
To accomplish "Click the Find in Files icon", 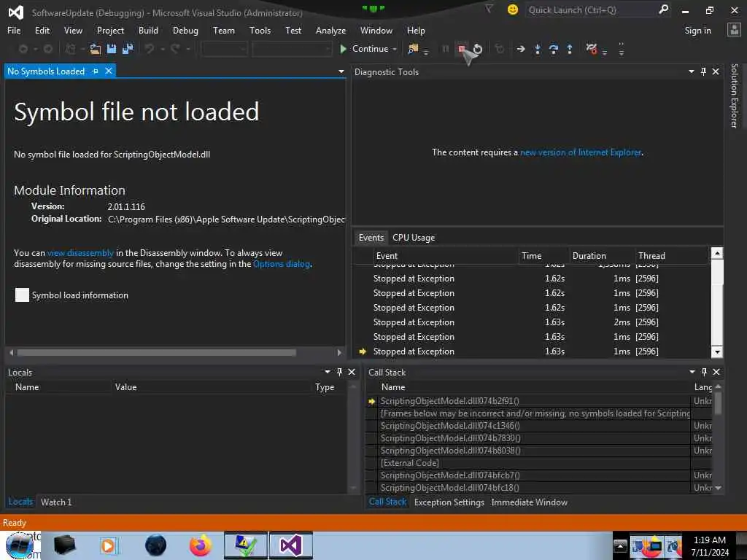I will (413, 49).
